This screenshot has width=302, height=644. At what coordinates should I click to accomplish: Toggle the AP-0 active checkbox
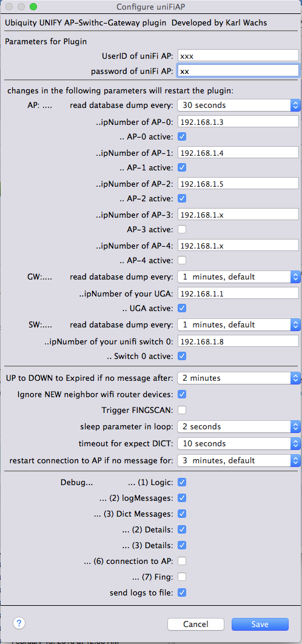click(182, 136)
